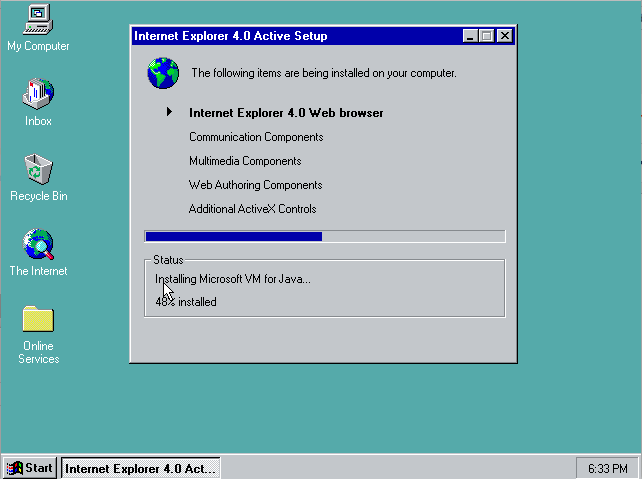The image size is (642, 479).
Task: Open the My Computer desktop icon
Action: point(38,19)
